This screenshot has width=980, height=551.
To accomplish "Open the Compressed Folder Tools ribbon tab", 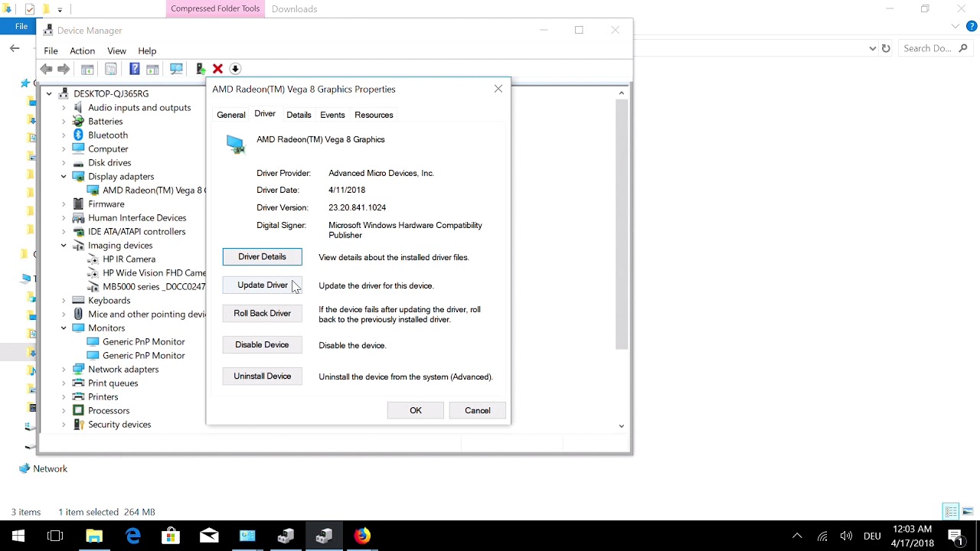I will [x=215, y=9].
